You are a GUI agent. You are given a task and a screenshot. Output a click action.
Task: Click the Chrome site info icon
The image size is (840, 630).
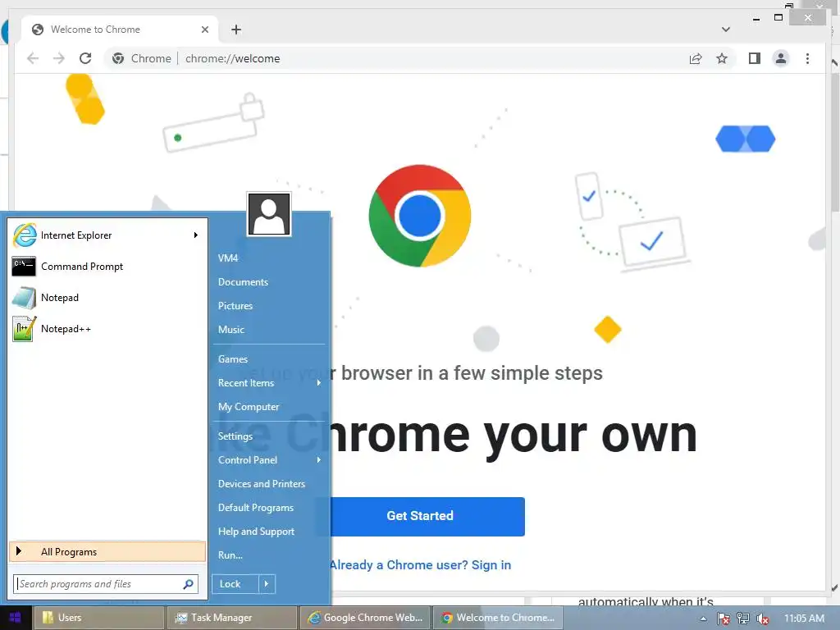click(118, 58)
